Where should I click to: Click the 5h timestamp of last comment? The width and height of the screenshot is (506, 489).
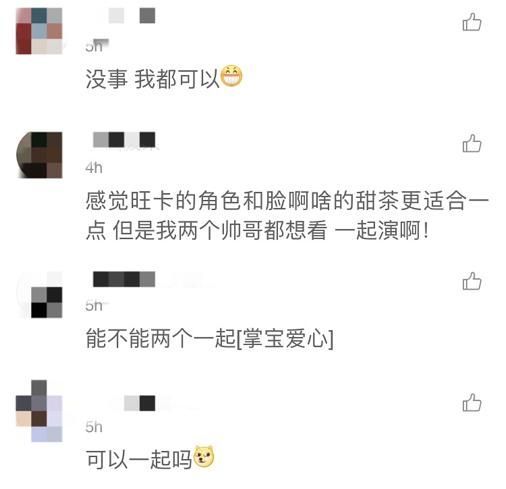[x=94, y=427]
